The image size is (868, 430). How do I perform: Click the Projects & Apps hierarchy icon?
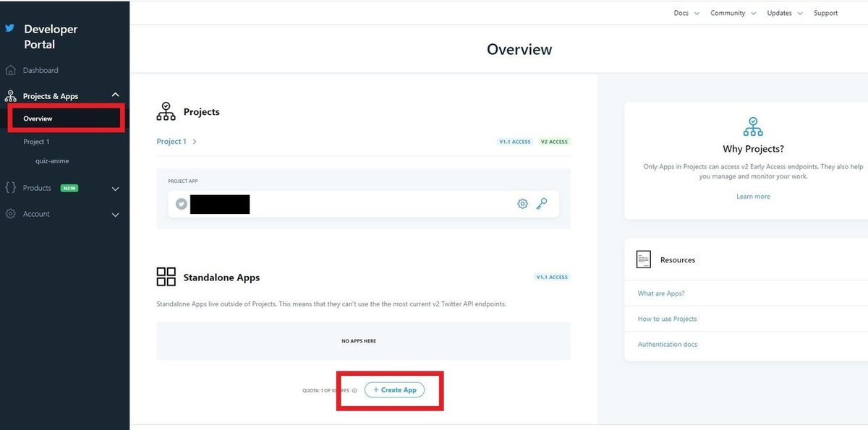coord(10,96)
